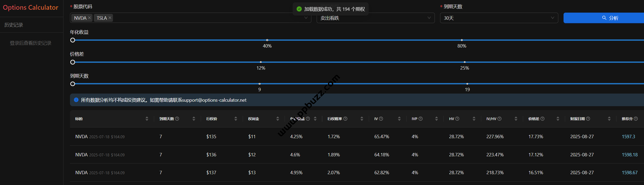
Task: Click the blue info icon in disclaimer banner
Action: 76,100
